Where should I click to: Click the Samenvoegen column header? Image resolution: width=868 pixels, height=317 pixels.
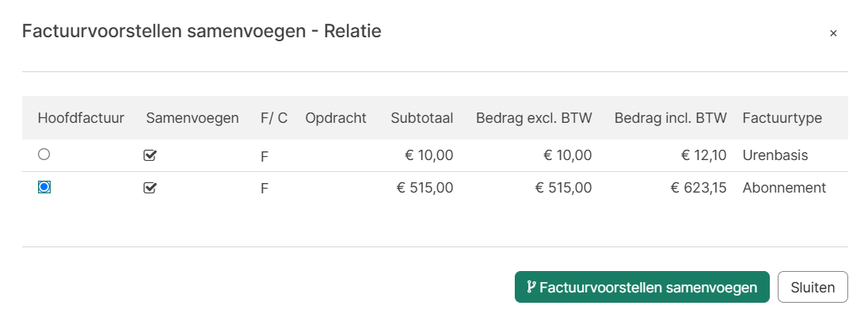coord(192,117)
